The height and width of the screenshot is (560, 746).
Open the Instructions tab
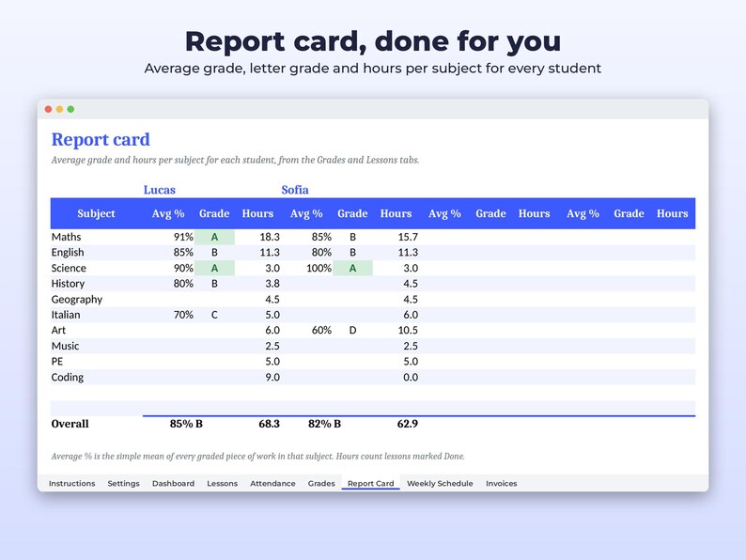point(71,483)
